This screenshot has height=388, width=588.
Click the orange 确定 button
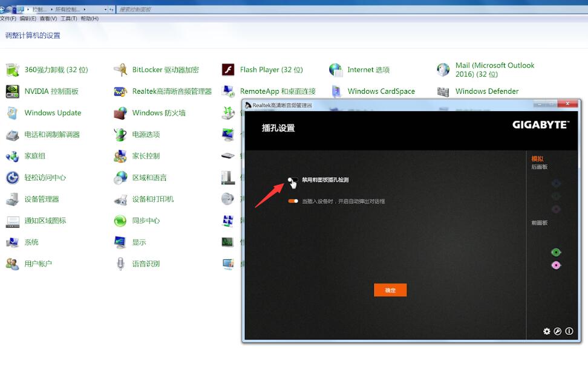pos(390,290)
